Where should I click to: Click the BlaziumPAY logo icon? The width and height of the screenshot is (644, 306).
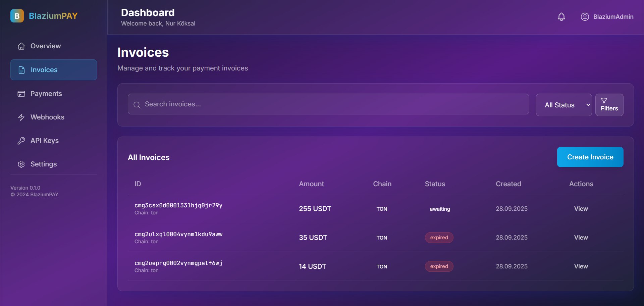coord(17,16)
